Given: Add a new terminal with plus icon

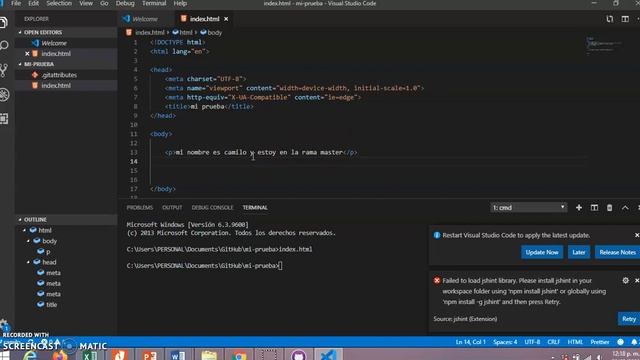Looking at the screenshot, I should tap(579, 208).
